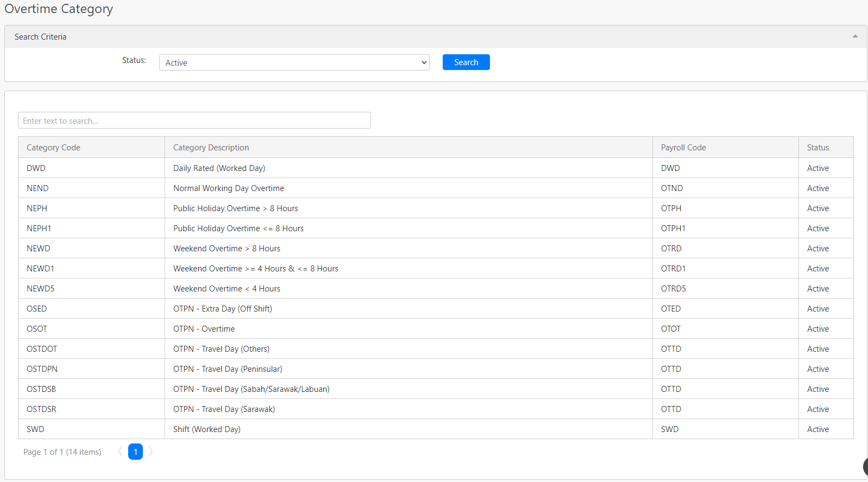Click the text search input field
This screenshot has width=868, height=482.
tap(194, 120)
